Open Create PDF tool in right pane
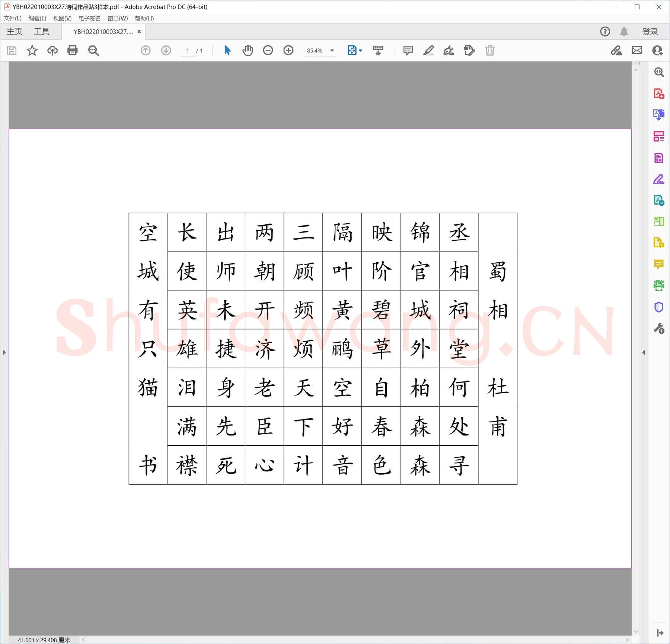The image size is (670, 644). 659,94
